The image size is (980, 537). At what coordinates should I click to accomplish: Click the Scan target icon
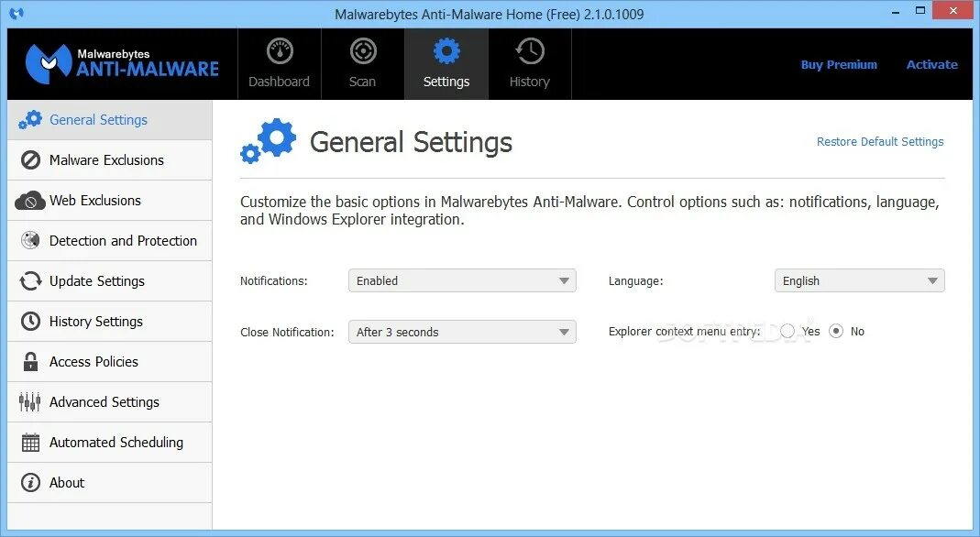(363, 51)
